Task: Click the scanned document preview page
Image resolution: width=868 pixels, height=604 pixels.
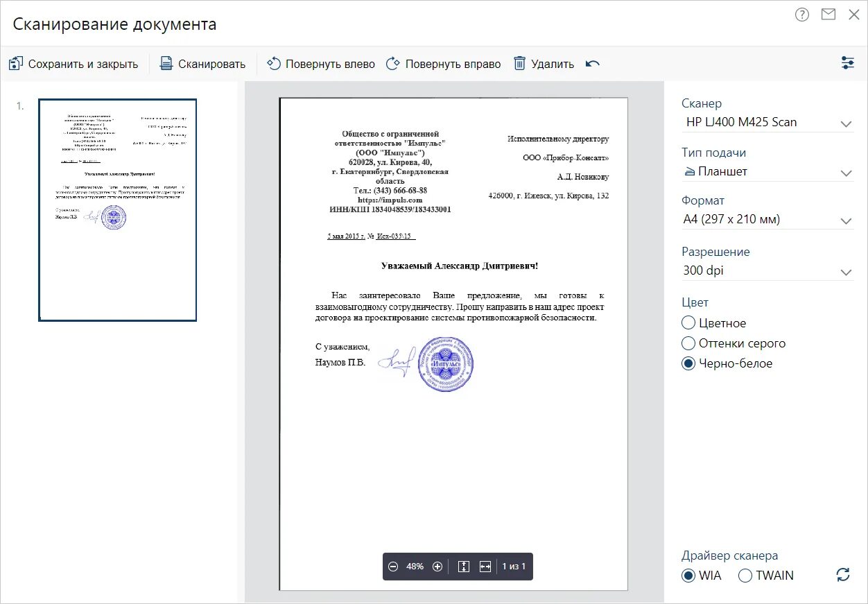Action: pos(453,344)
